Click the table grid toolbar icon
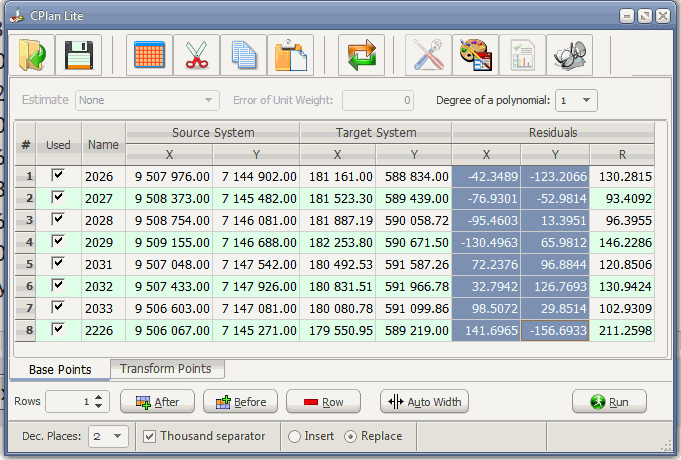 (150, 57)
